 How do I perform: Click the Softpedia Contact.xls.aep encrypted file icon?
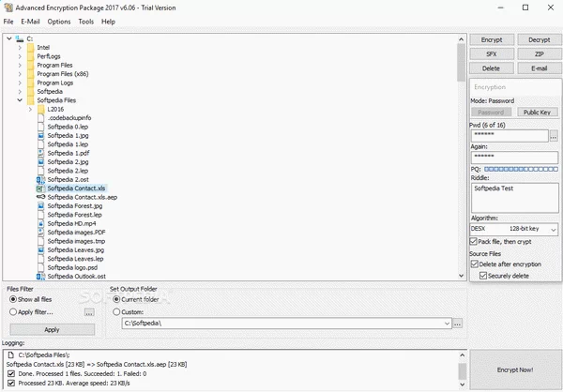click(41, 197)
